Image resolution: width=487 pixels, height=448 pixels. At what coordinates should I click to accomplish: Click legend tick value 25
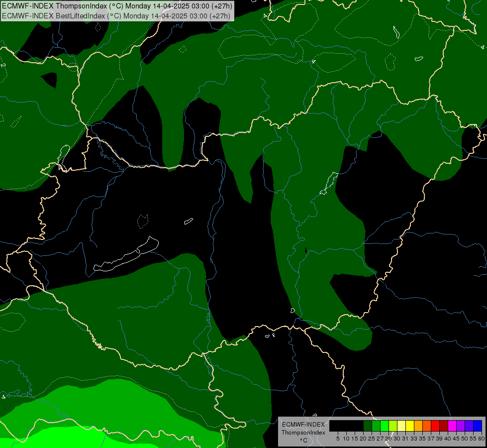pyautogui.click(x=372, y=439)
